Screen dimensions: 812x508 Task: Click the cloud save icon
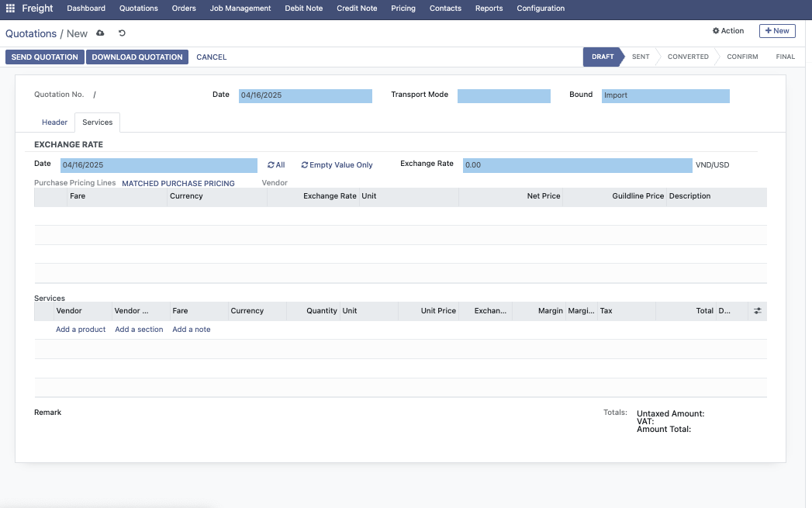pos(100,33)
